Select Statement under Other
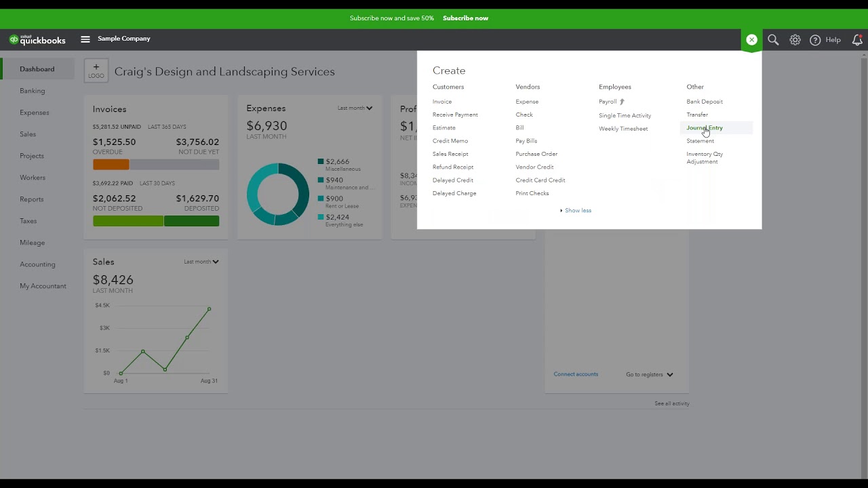 700,141
